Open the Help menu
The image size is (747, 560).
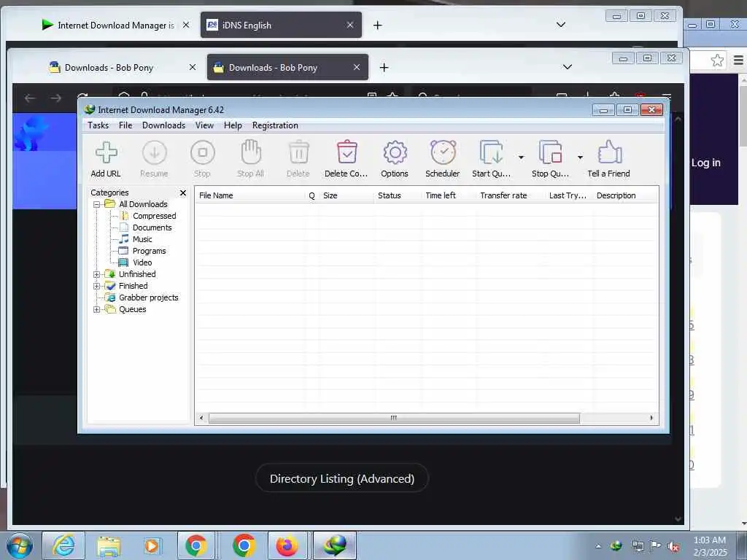233,125
